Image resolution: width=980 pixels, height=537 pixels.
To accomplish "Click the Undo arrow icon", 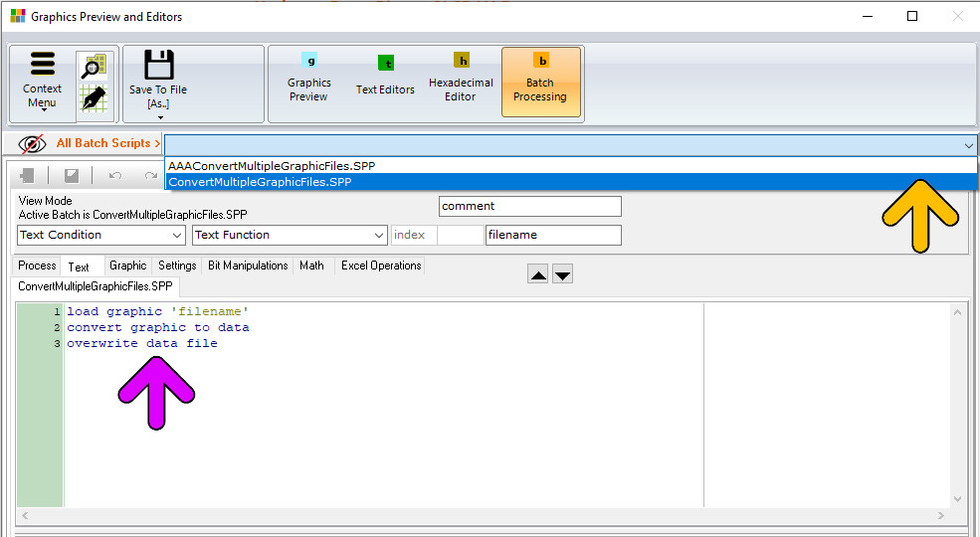I will (x=115, y=176).
